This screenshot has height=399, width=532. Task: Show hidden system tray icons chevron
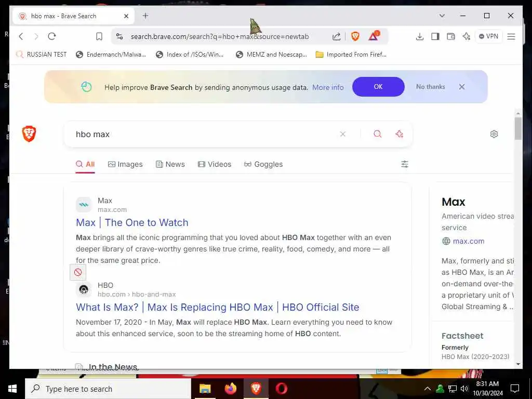pos(428,389)
